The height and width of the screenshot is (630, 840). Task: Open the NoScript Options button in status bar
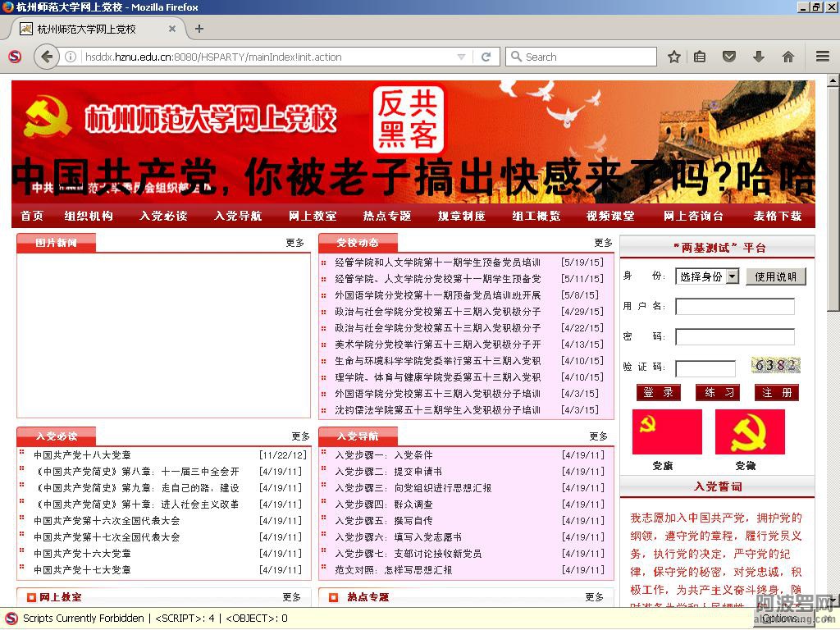pos(778,619)
